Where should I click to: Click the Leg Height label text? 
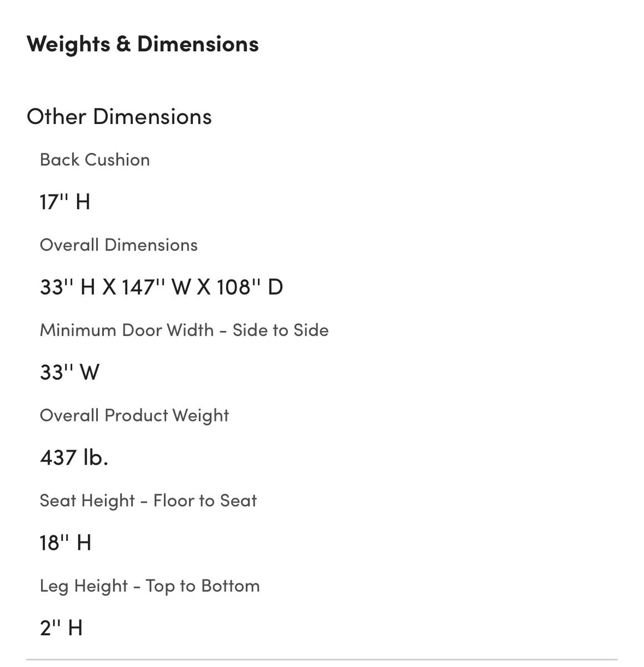click(84, 586)
